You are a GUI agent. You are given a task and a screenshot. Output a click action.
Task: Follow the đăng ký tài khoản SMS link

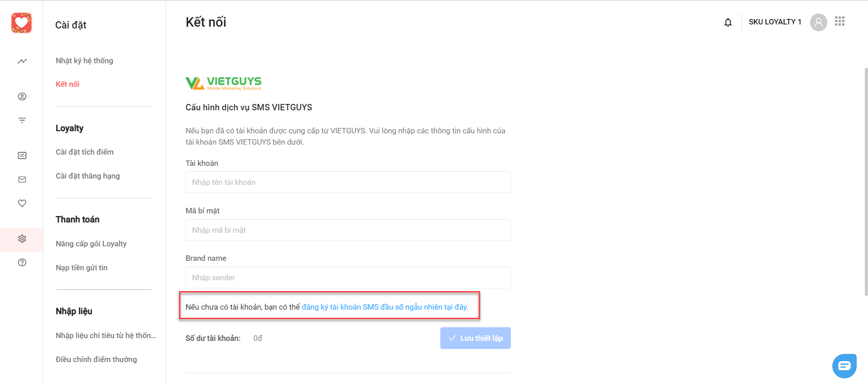[385, 307]
